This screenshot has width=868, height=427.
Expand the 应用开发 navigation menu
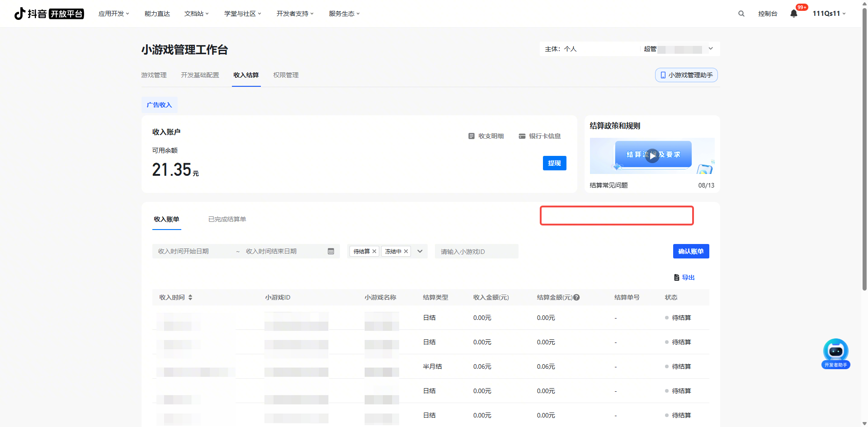click(113, 14)
